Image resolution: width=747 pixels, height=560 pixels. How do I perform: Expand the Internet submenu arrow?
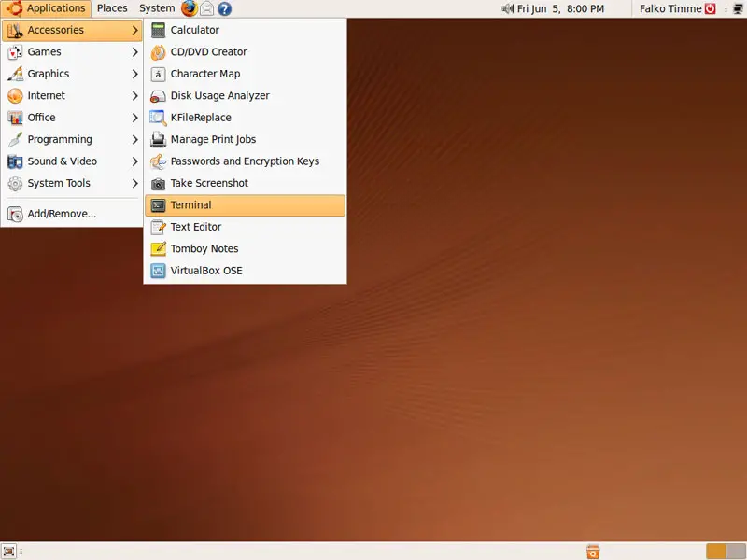(x=134, y=96)
